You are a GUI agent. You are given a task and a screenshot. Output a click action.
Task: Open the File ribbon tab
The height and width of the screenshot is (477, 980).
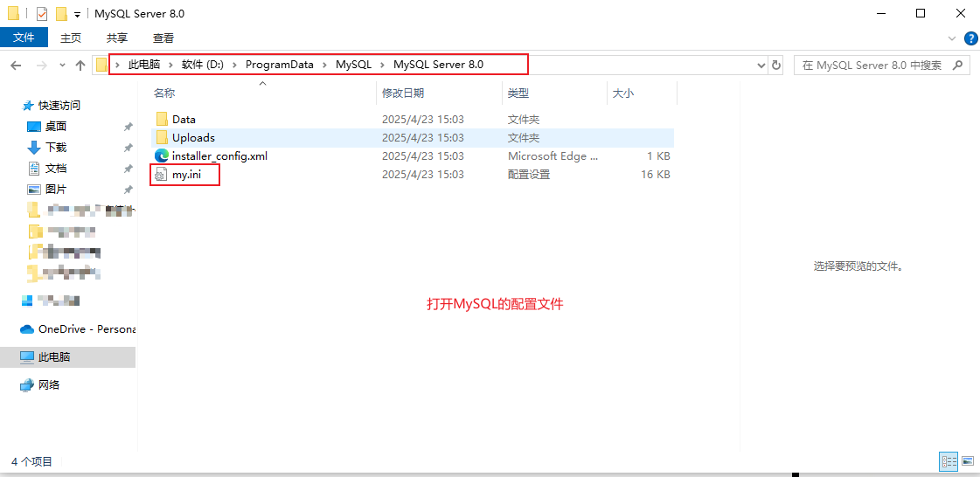click(x=24, y=38)
